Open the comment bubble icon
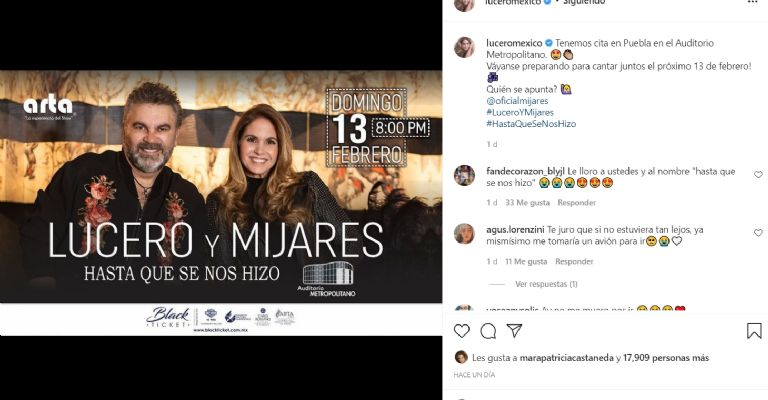Screen dimensions: 768x400 tap(488, 331)
